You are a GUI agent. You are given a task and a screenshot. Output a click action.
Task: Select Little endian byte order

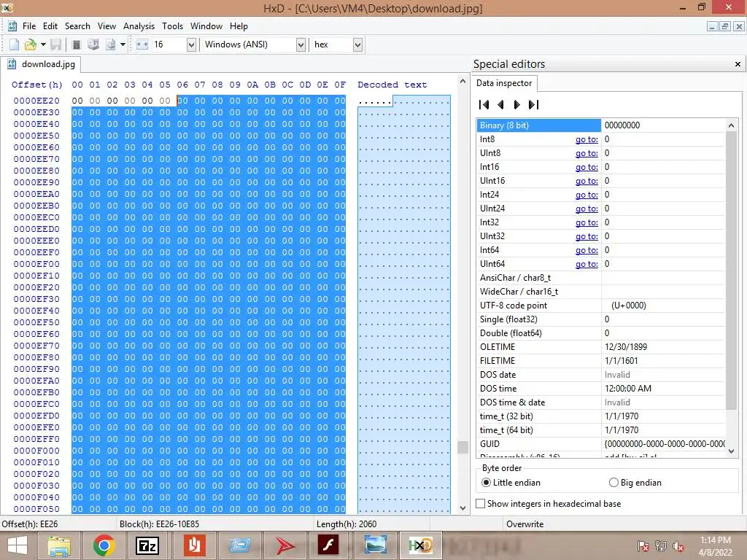pyautogui.click(x=511, y=483)
